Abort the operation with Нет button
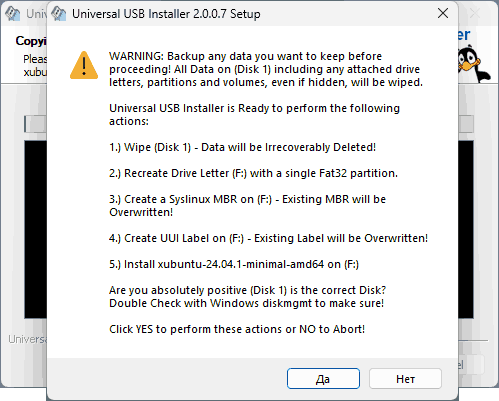 click(405, 379)
